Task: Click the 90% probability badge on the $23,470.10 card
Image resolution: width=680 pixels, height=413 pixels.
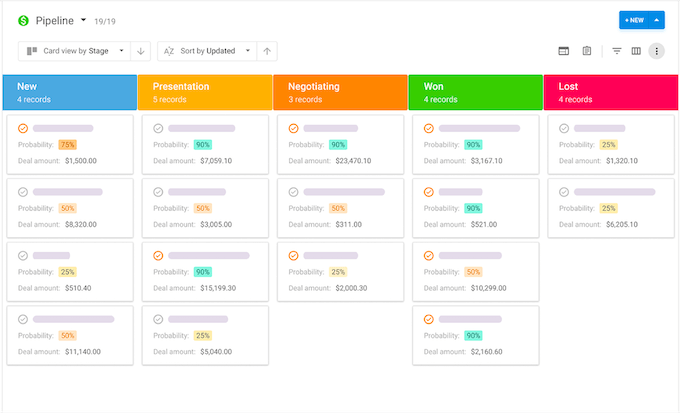Action: click(x=338, y=145)
